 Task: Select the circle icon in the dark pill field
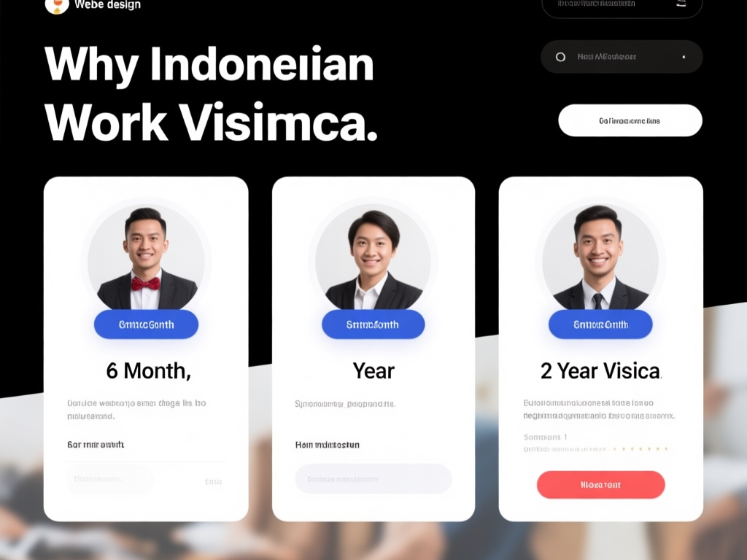561,57
